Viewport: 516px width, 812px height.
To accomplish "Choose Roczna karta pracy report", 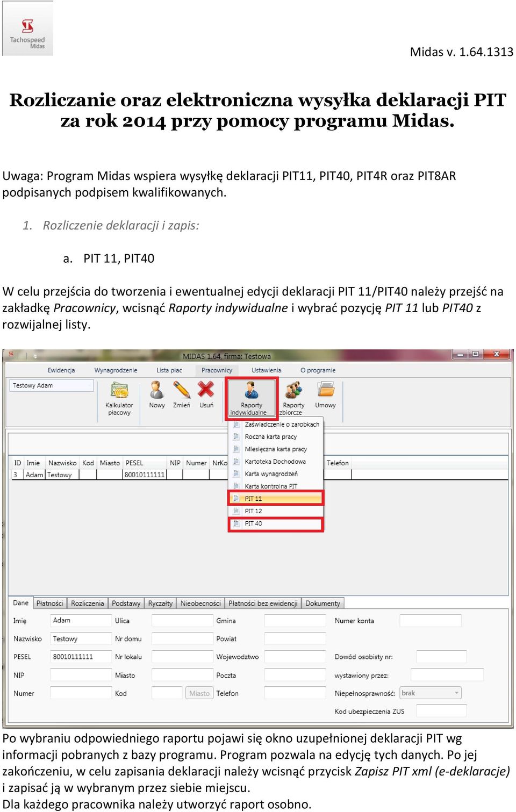I will click(x=276, y=437).
